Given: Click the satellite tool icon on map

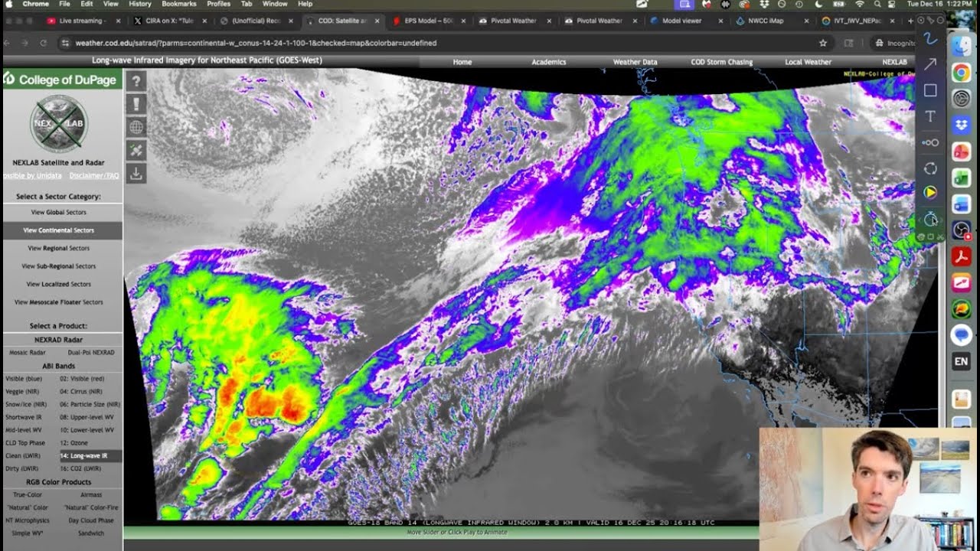Looking at the screenshot, I should tap(136, 150).
